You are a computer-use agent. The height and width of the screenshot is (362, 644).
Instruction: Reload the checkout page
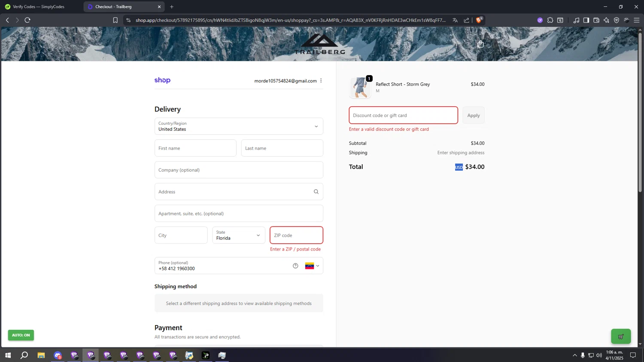27,20
